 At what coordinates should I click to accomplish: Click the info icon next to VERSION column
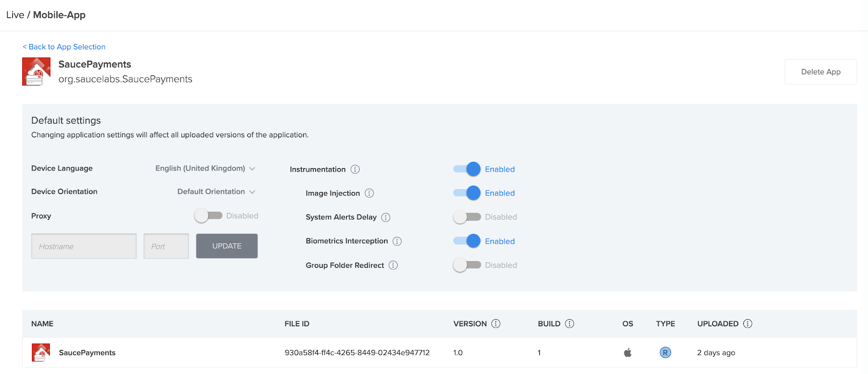pos(496,324)
